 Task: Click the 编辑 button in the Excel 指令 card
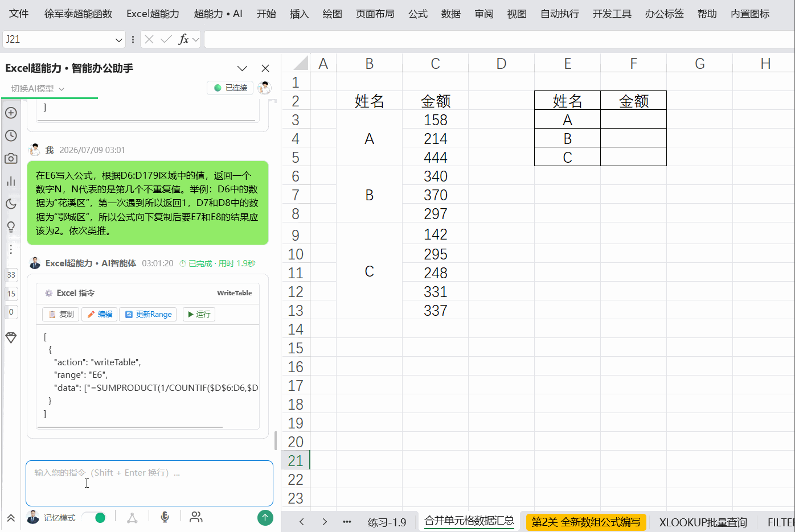coord(100,314)
